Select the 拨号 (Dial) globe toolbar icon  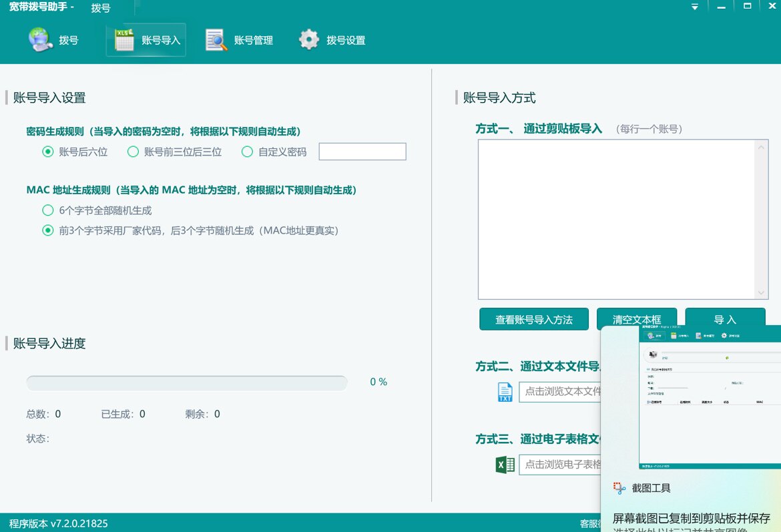[39, 39]
